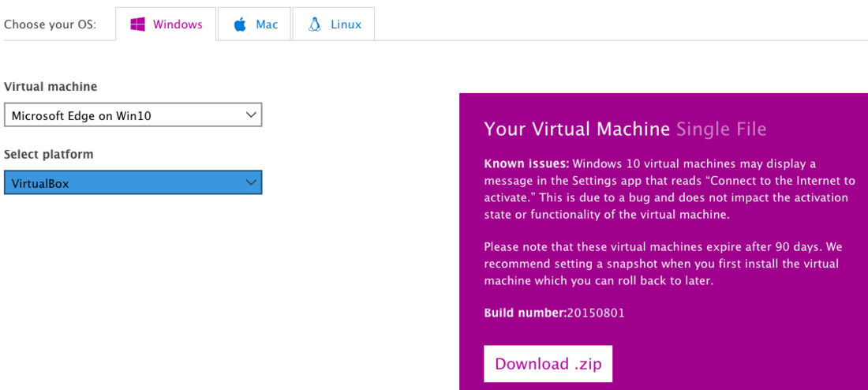Click the 'Choose your OS:' label
The image size is (868, 390).
tap(50, 24)
